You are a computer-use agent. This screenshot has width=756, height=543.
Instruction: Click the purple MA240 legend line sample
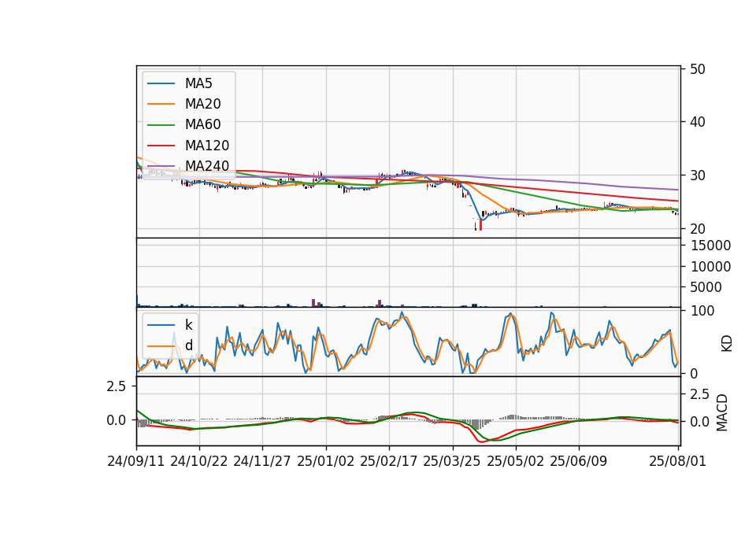coord(161,166)
